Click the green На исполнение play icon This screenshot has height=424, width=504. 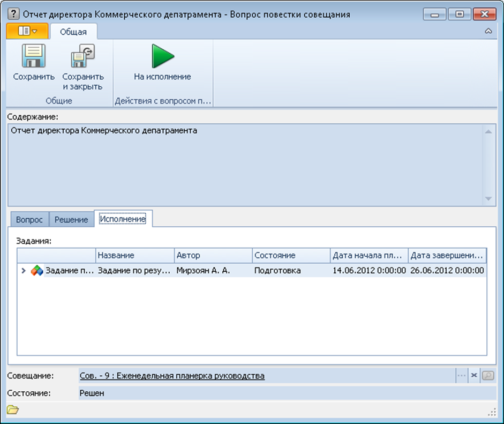click(163, 56)
